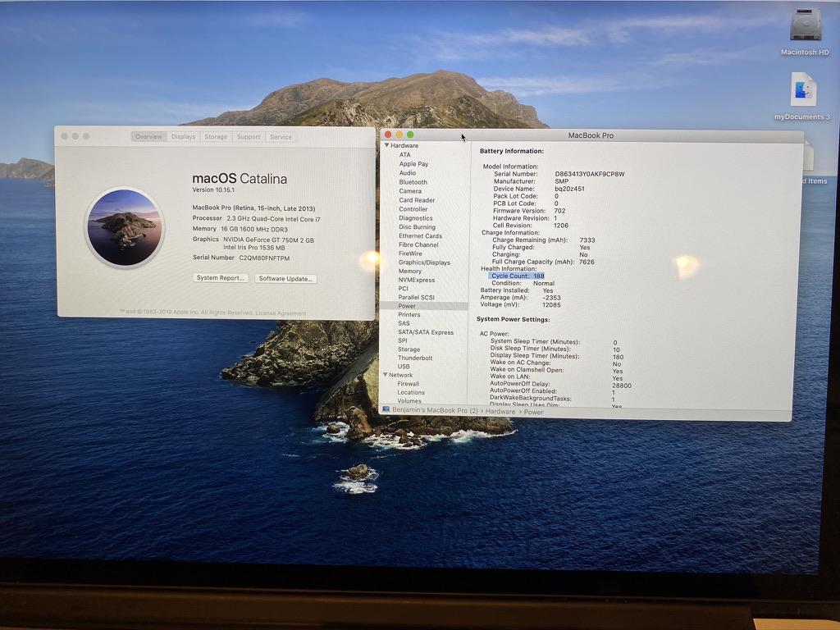Image resolution: width=840 pixels, height=630 pixels.
Task: Click the Charge Remaining value 7333
Action: point(587,240)
